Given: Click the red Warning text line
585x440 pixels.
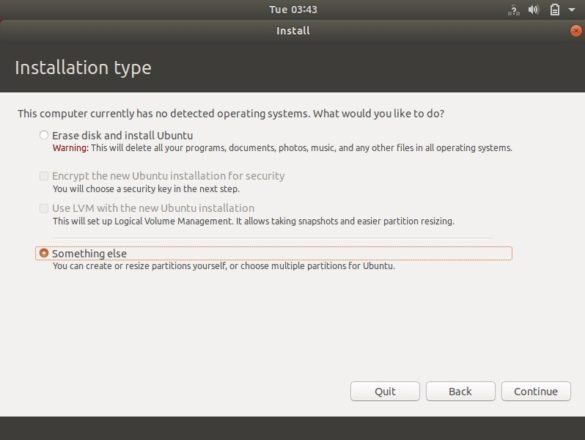Looking at the screenshot, I should pyautogui.click(x=282, y=148).
